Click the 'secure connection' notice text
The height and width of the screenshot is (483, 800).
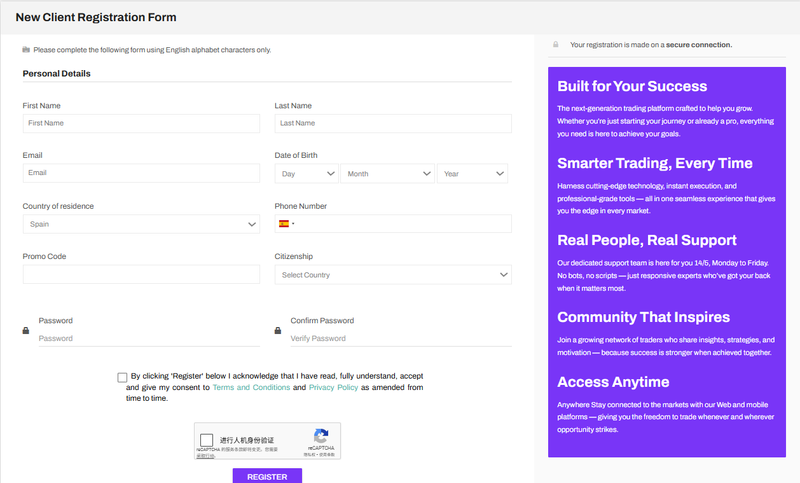[x=651, y=45]
